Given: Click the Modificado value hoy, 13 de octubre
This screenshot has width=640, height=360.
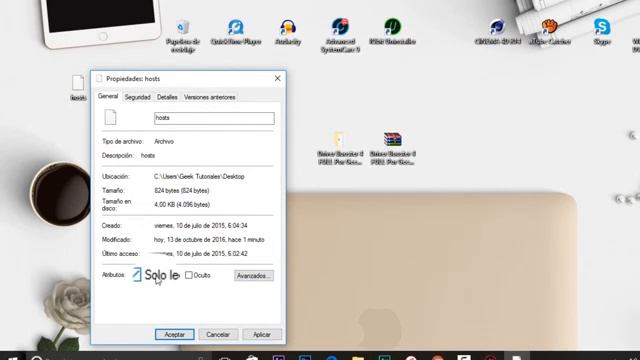Looking at the screenshot, I should [209, 240].
